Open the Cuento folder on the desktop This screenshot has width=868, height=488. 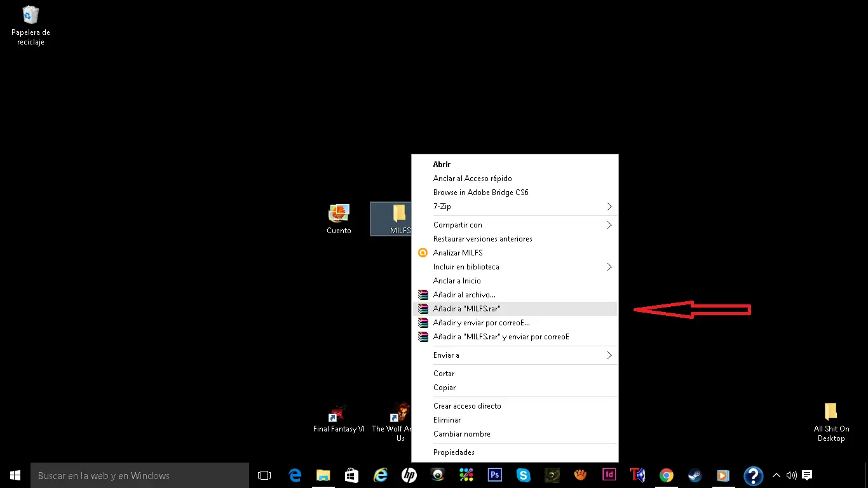(x=339, y=213)
